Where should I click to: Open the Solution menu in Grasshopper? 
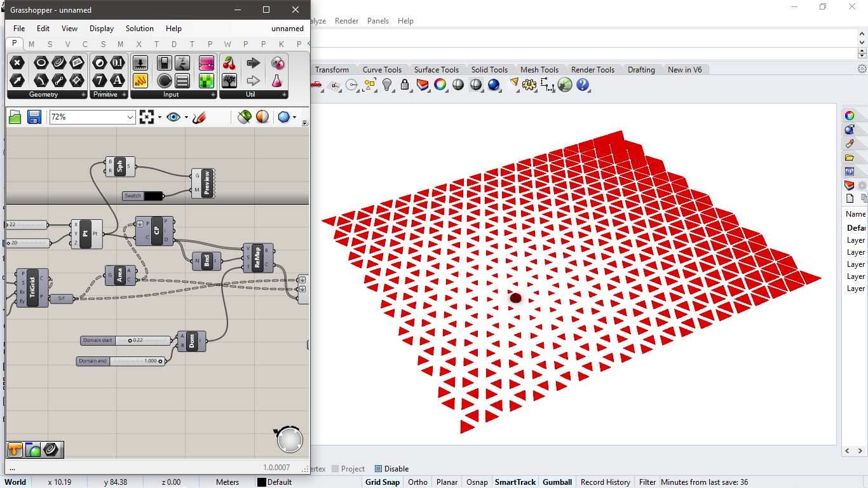tap(139, 28)
